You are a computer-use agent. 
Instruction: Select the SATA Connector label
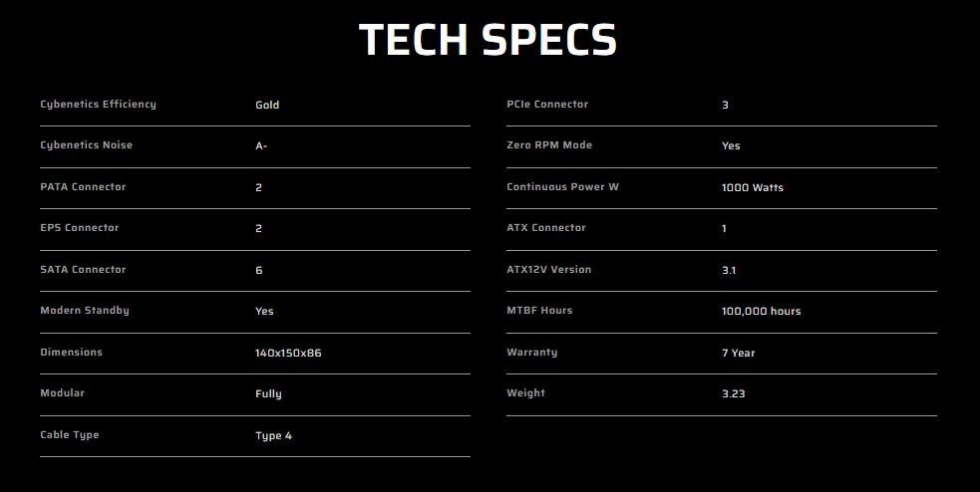pos(83,270)
